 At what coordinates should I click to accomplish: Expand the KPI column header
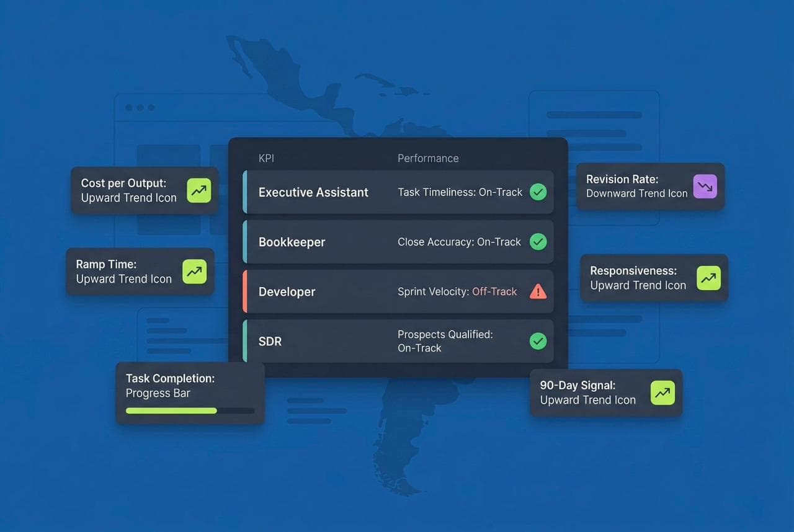click(x=266, y=158)
